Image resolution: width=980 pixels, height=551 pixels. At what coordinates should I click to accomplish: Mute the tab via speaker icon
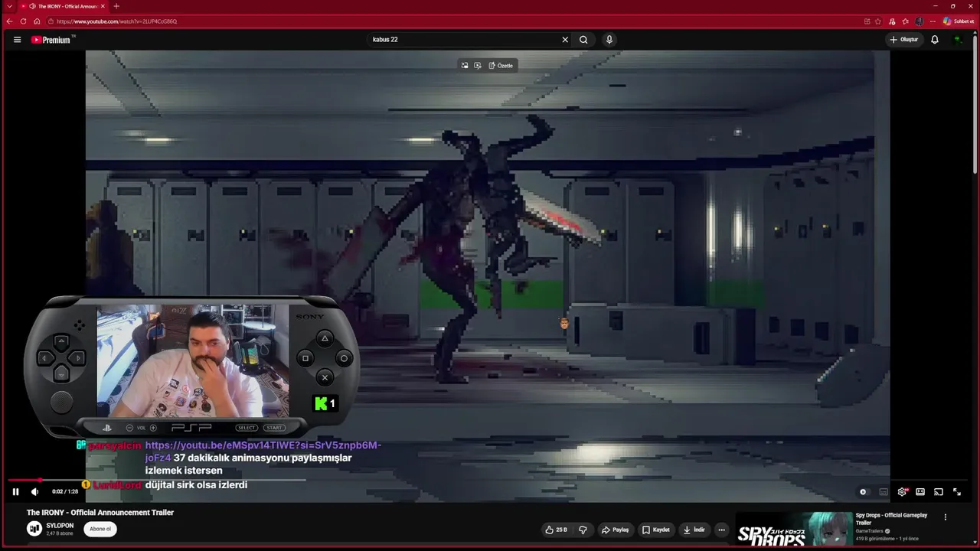pos(32,6)
